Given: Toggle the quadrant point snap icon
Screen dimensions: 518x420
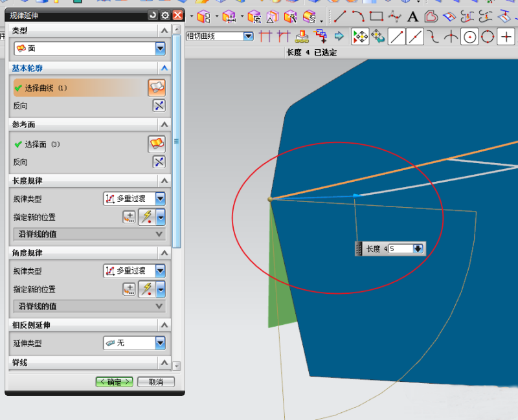Looking at the screenshot, I should [488, 37].
